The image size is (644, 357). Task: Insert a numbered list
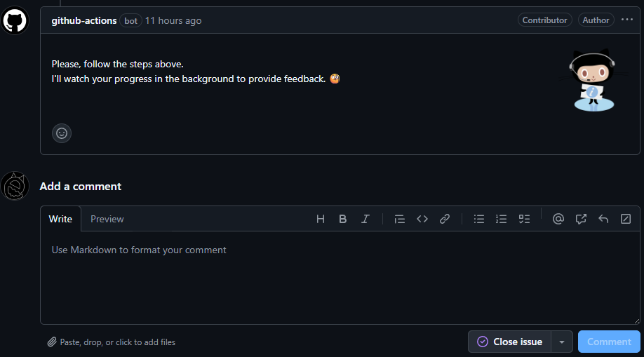coord(502,219)
